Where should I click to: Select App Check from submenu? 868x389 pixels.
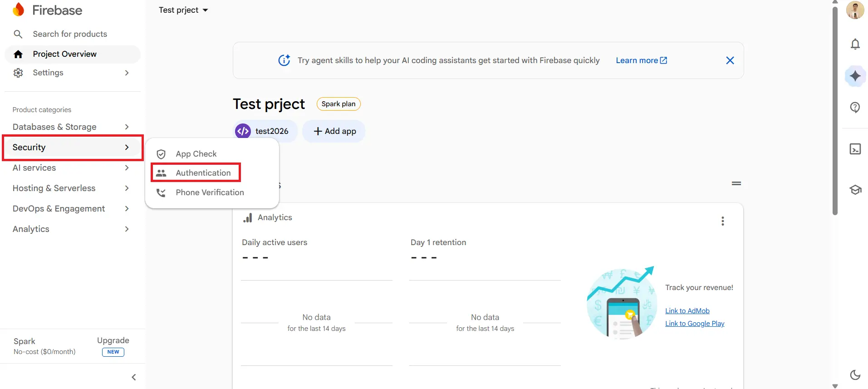pos(212,154)
